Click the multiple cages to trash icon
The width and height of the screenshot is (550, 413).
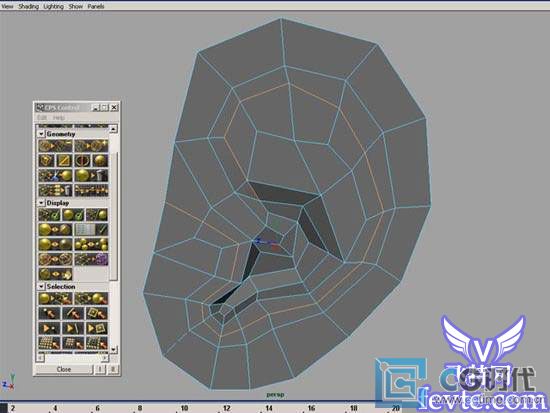pyautogui.click(x=55, y=190)
